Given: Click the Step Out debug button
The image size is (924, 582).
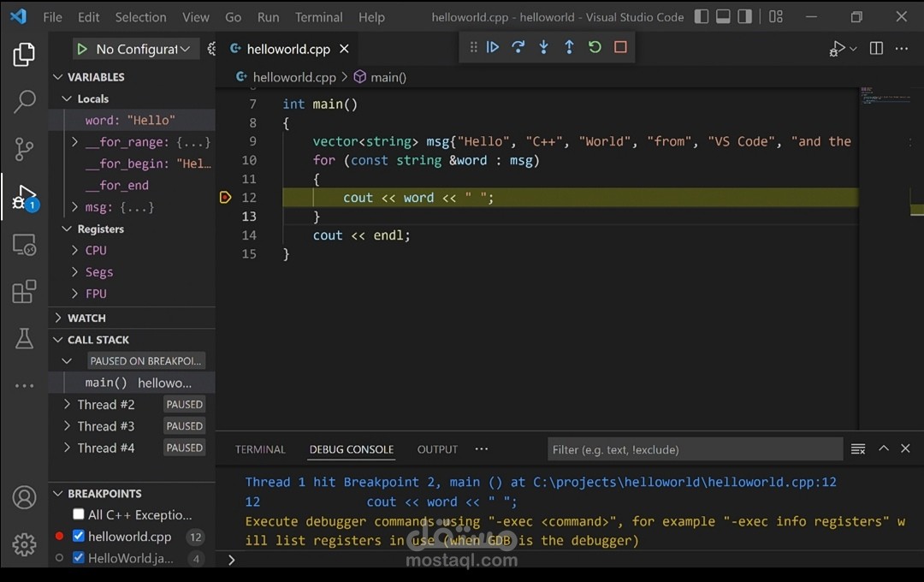Looking at the screenshot, I should (x=569, y=47).
